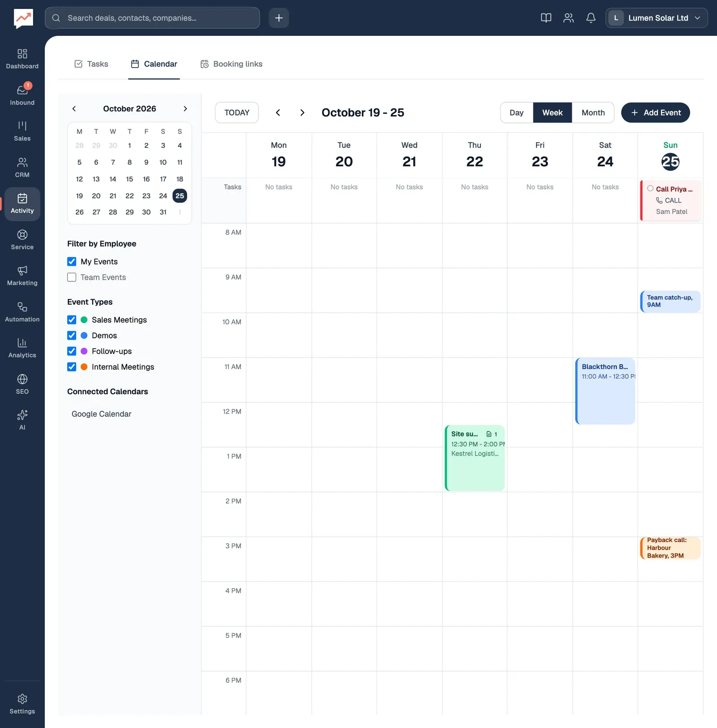717x728 pixels.
Task: Click the quick-add plus icon in header
Action: tap(279, 18)
